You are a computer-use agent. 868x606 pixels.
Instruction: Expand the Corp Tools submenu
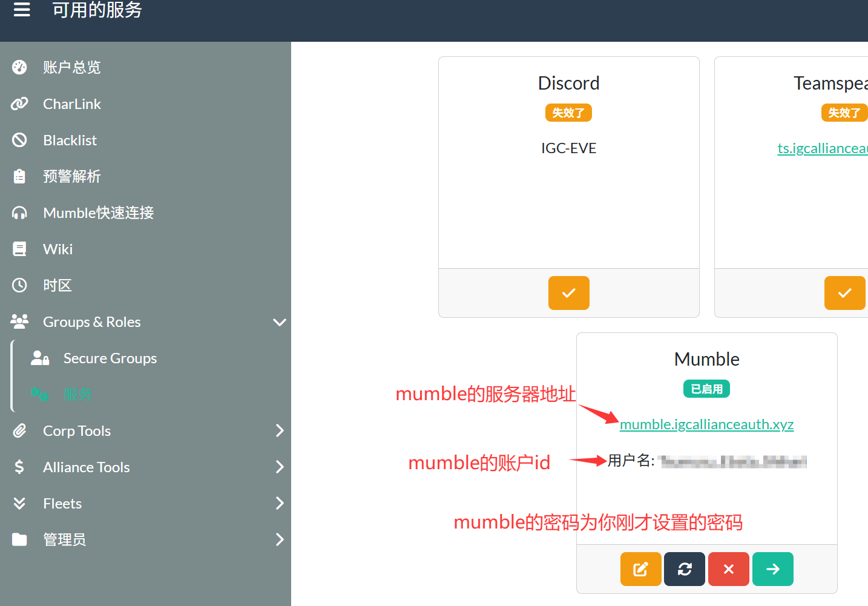tap(279, 431)
